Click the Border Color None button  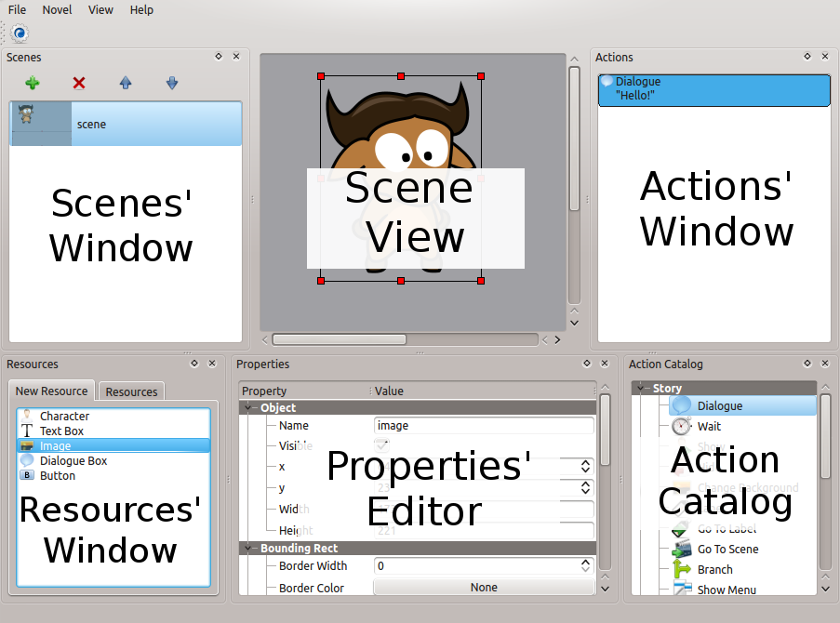(483, 588)
